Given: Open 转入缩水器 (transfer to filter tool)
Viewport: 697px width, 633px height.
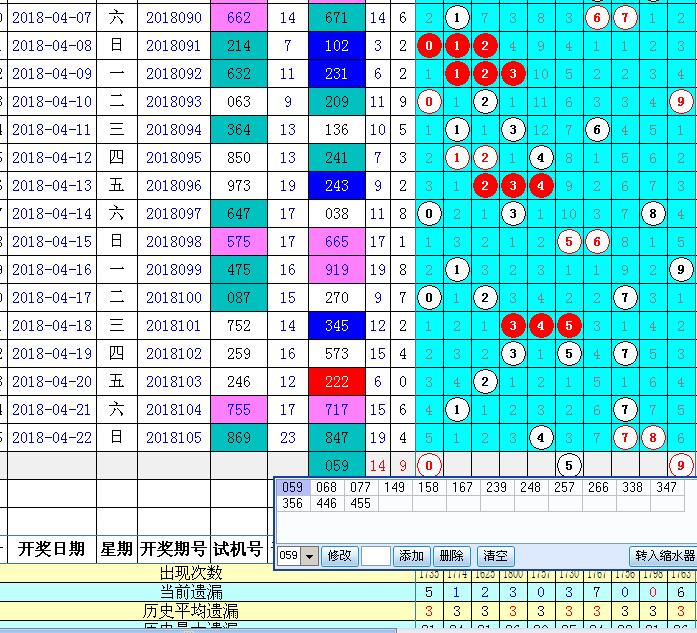Looking at the screenshot, I should click(x=663, y=556).
